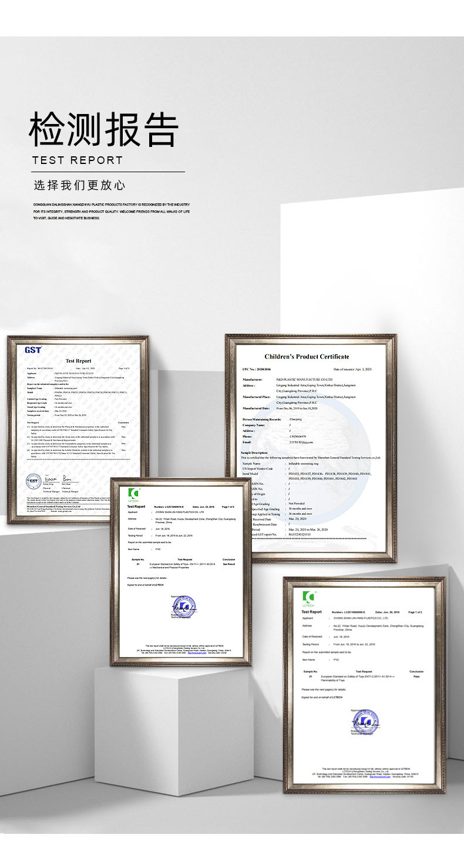Screen dimensions: 464x868
Task: Click the "Sample Description:" heading on the certificate
Action: pyautogui.click(x=255, y=453)
